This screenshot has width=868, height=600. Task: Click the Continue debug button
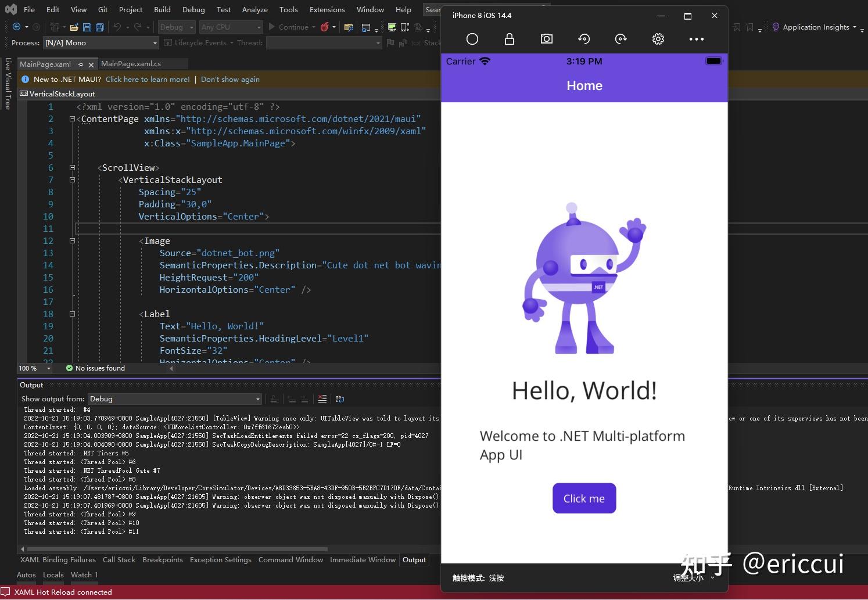click(x=288, y=27)
